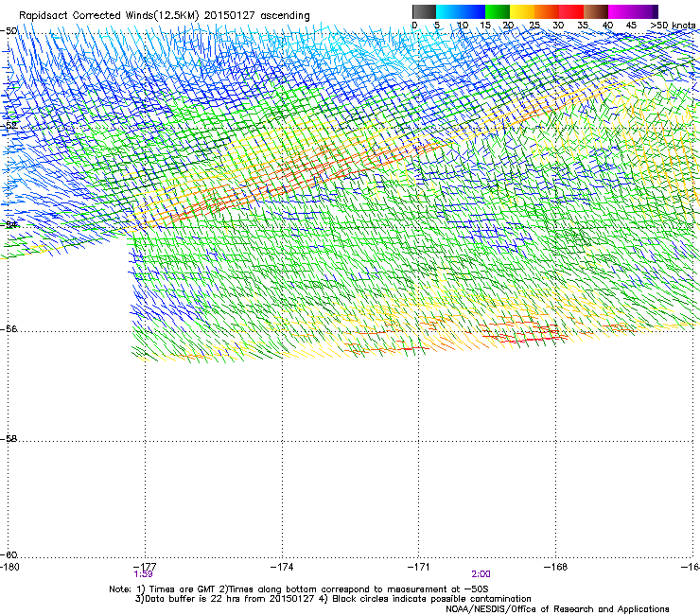
Task: Click the cyan 5-10 knots legend swatch
Action: 448,11
